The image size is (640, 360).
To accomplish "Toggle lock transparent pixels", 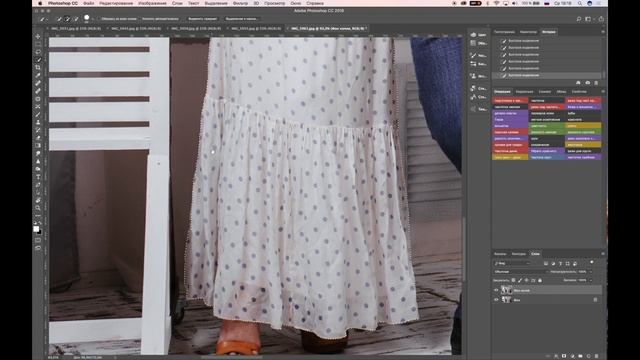I will click(x=513, y=280).
